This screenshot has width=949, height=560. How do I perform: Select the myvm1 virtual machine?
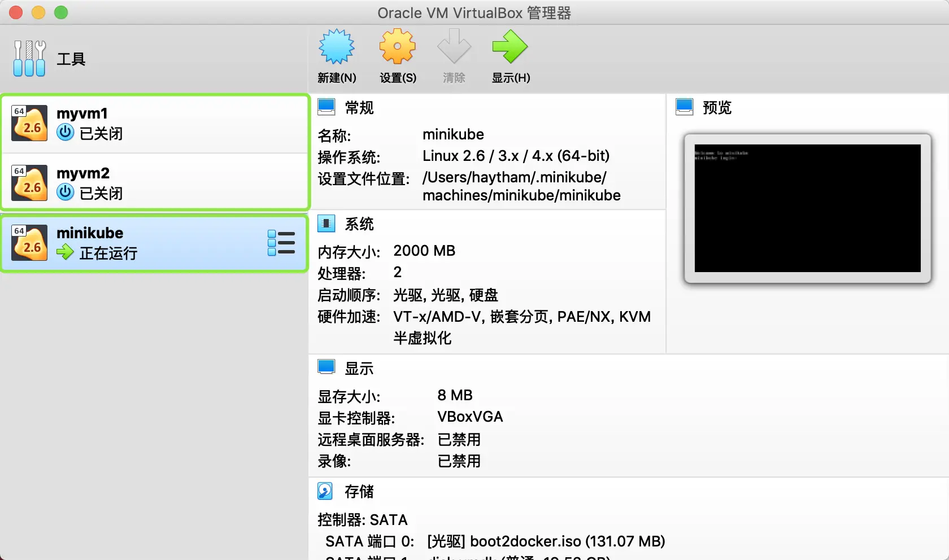point(155,124)
